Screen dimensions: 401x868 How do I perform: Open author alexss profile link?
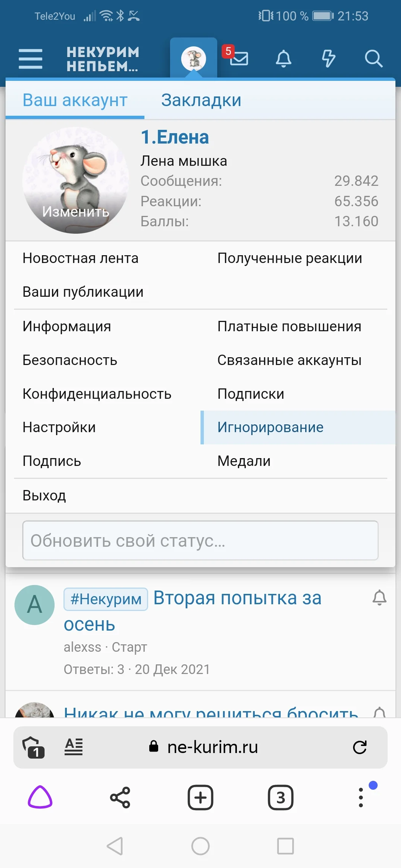(82, 647)
